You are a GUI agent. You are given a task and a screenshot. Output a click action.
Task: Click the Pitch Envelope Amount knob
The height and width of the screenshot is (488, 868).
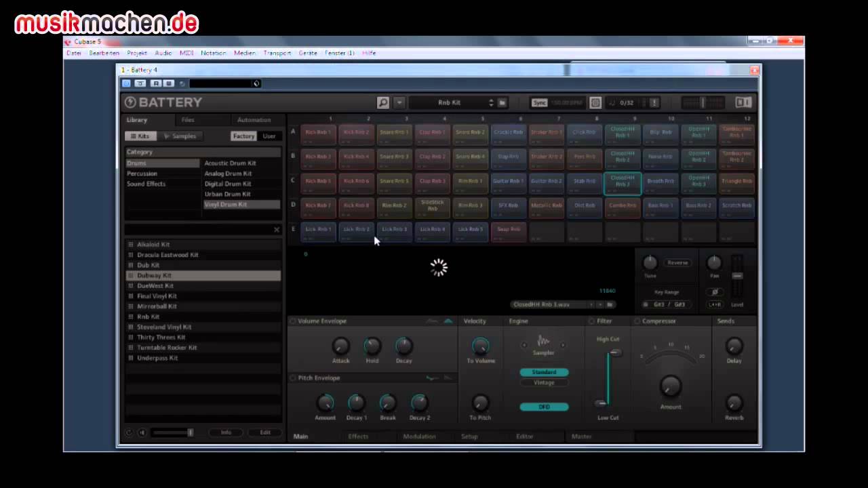point(325,403)
